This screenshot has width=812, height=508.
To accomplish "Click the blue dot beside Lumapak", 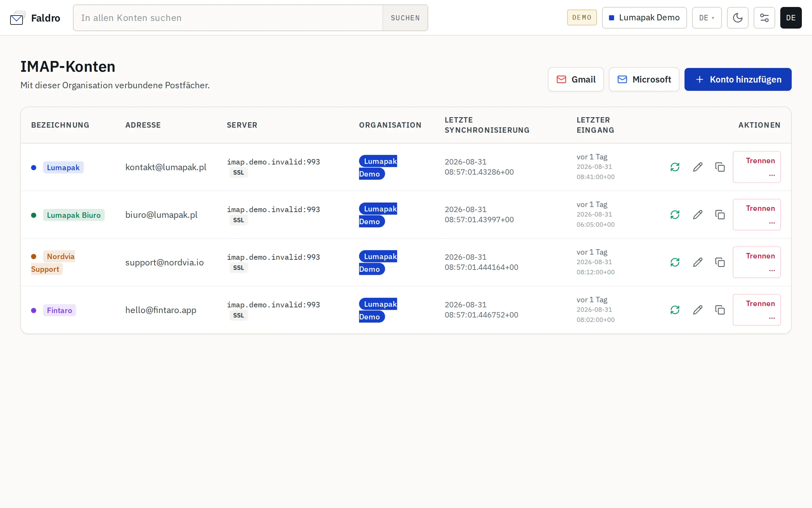I will pos(34,168).
